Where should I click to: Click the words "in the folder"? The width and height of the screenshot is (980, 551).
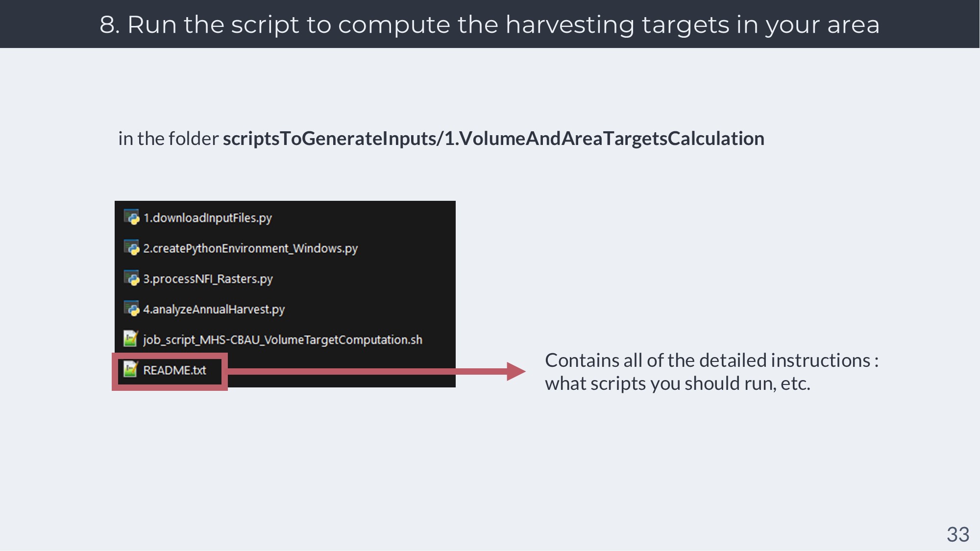(x=168, y=139)
